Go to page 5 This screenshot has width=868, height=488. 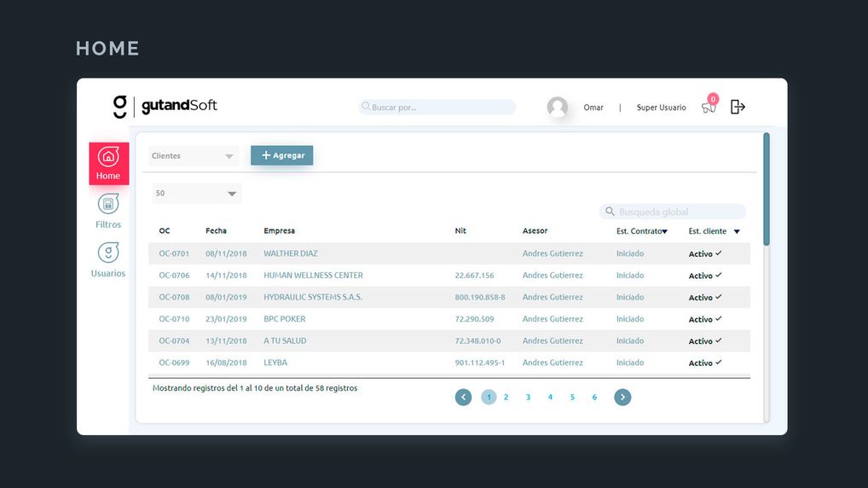pyautogui.click(x=572, y=398)
